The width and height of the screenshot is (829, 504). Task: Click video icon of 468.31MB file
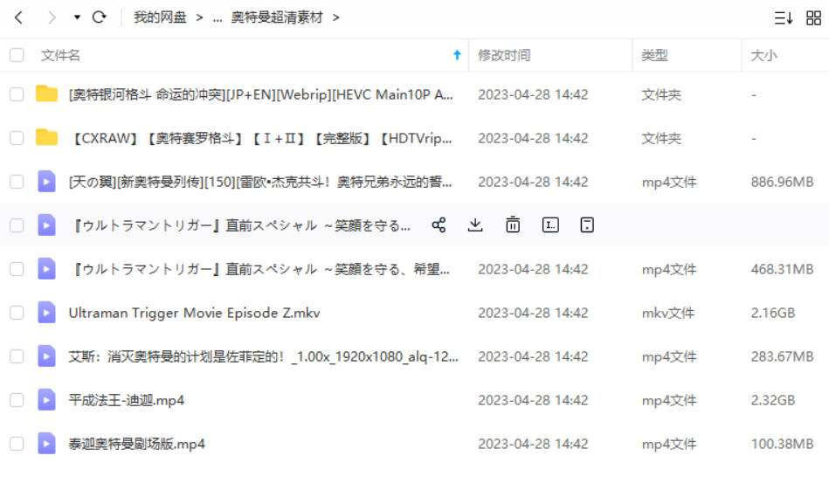tap(46, 269)
